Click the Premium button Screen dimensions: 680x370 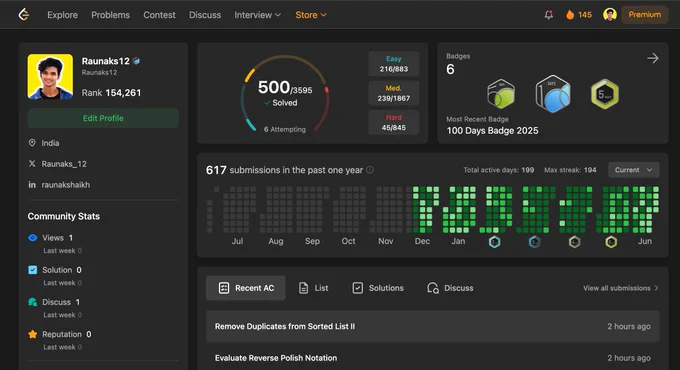pos(644,15)
